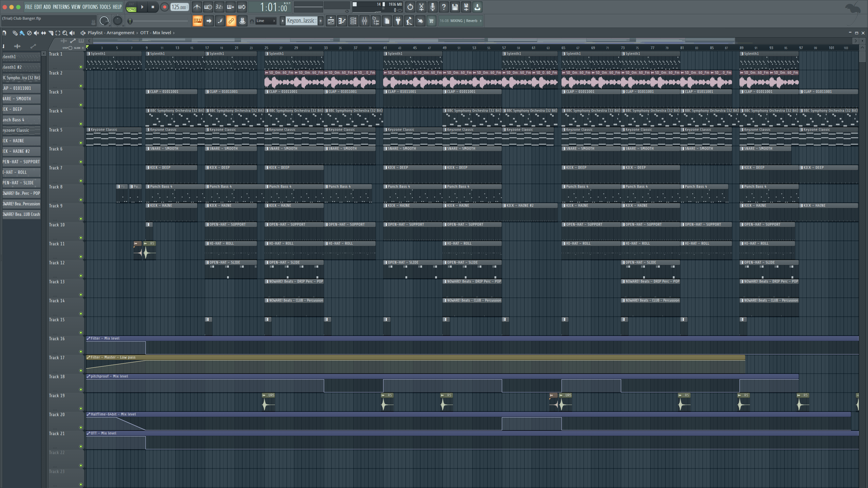Open the Mixer view icon
The height and width of the screenshot is (488, 868).
(x=364, y=21)
